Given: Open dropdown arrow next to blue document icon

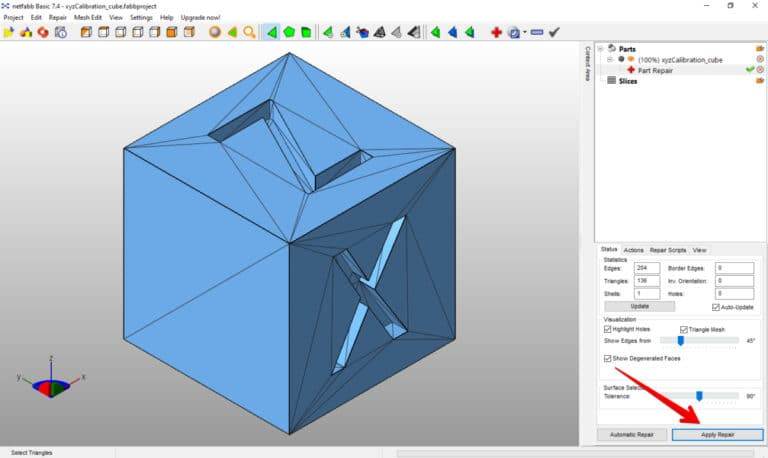Looking at the screenshot, I should [x=525, y=32].
